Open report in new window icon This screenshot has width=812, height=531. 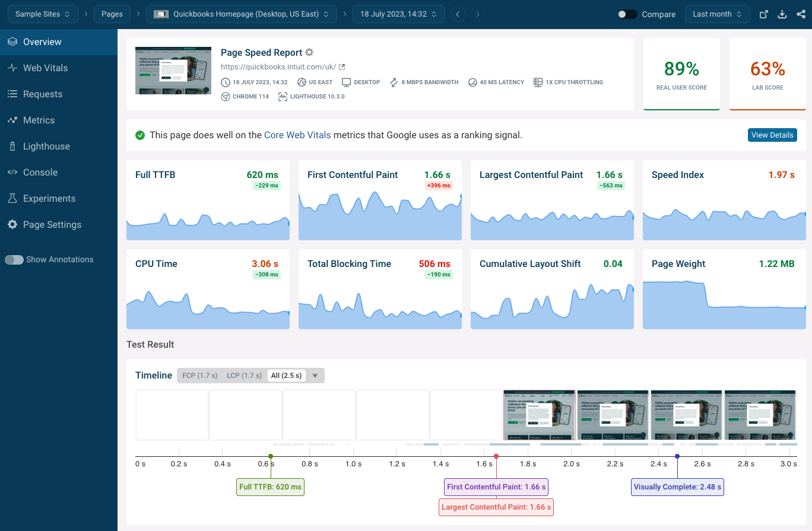(x=764, y=14)
